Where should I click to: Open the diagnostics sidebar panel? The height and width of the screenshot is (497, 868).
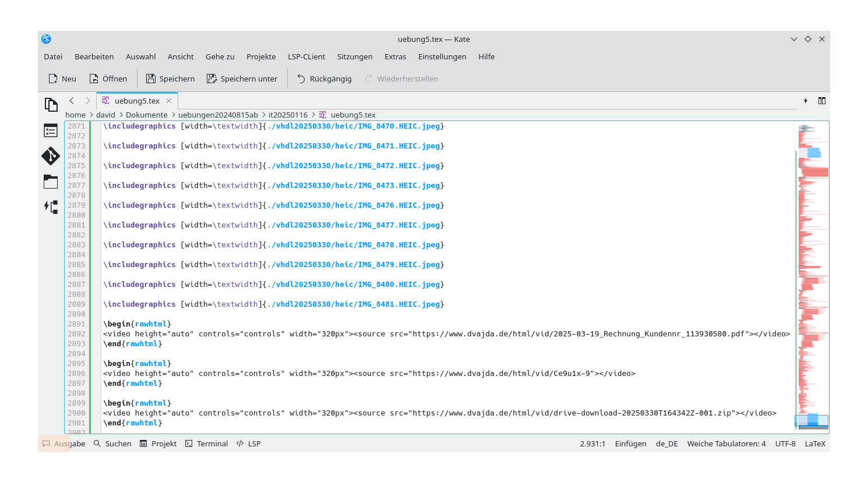click(x=51, y=207)
